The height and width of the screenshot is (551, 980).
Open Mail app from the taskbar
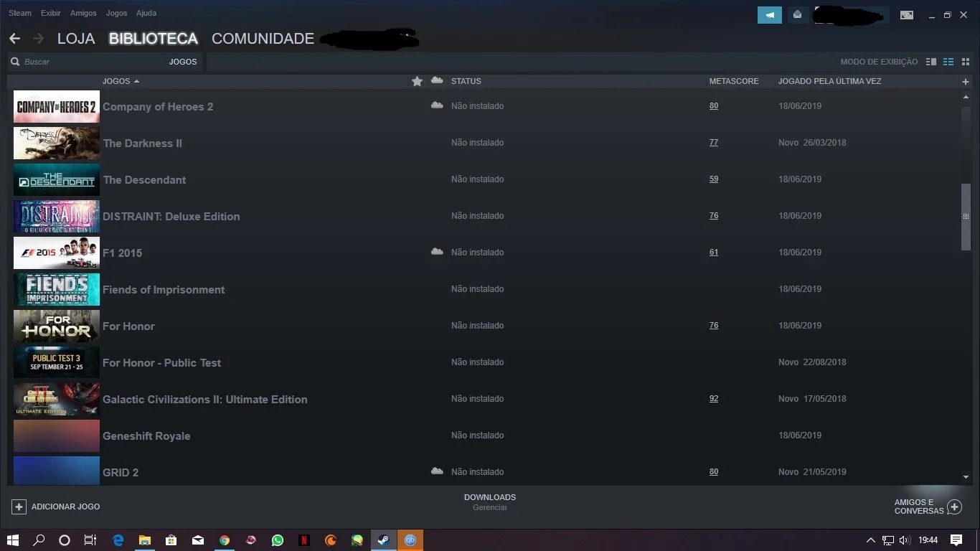click(x=198, y=540)
